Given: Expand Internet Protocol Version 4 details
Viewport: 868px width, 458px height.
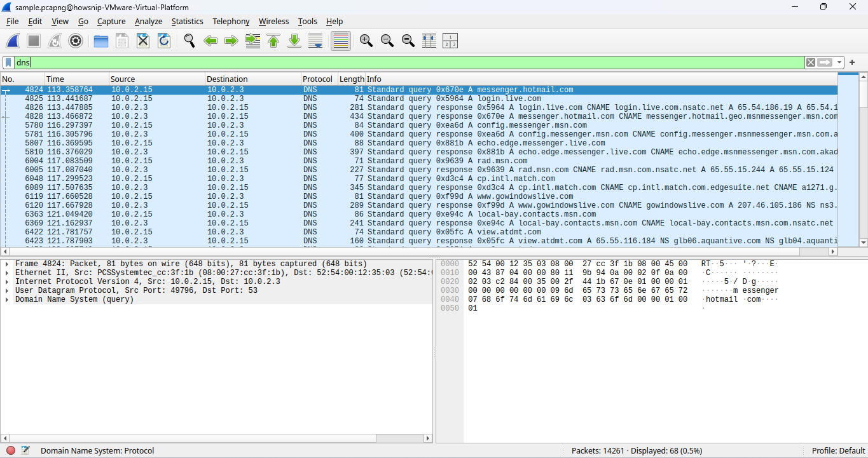Looking at the screenshot, I should click(x=6, y=281).
